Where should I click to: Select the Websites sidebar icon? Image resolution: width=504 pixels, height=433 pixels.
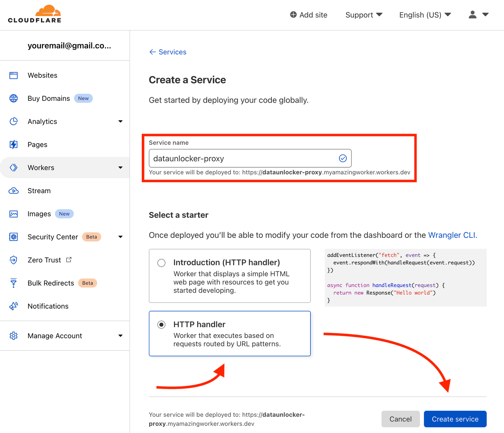click(x=13, y=75)
